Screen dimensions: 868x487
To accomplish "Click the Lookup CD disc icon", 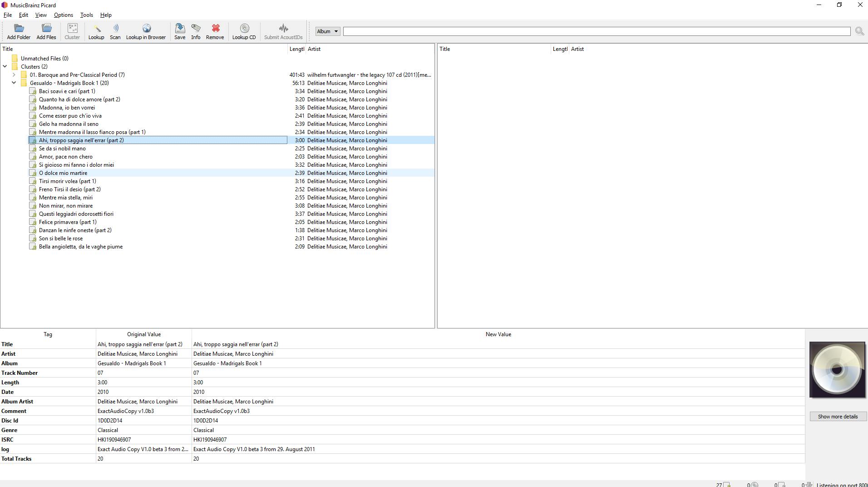I will point(244,29).
